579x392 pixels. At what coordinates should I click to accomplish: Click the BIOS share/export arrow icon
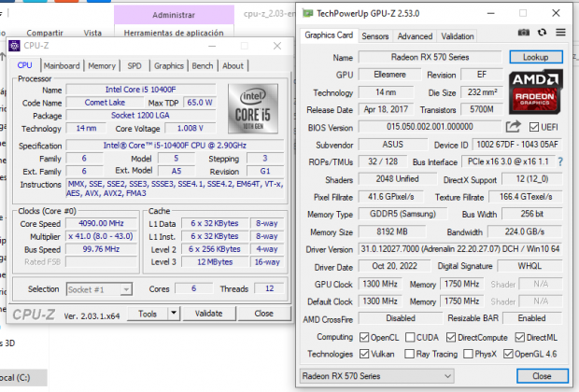[514, 127]
